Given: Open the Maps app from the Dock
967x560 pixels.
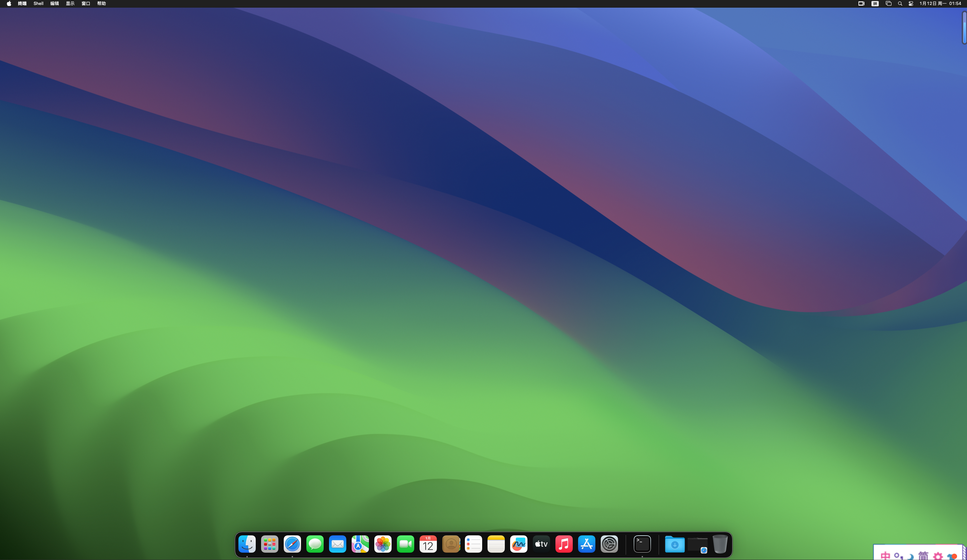Looking at the screenshot, I should click(360, 544).
